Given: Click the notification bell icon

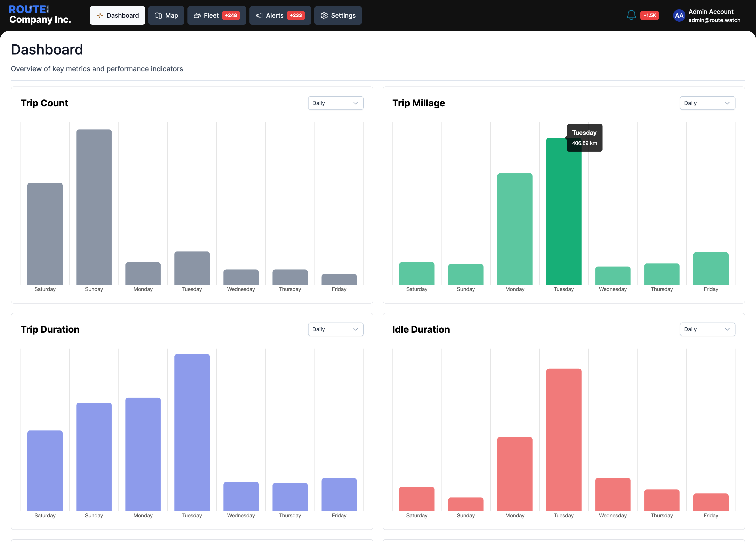Looking at the screenshot, I should (x=631, y=15).
